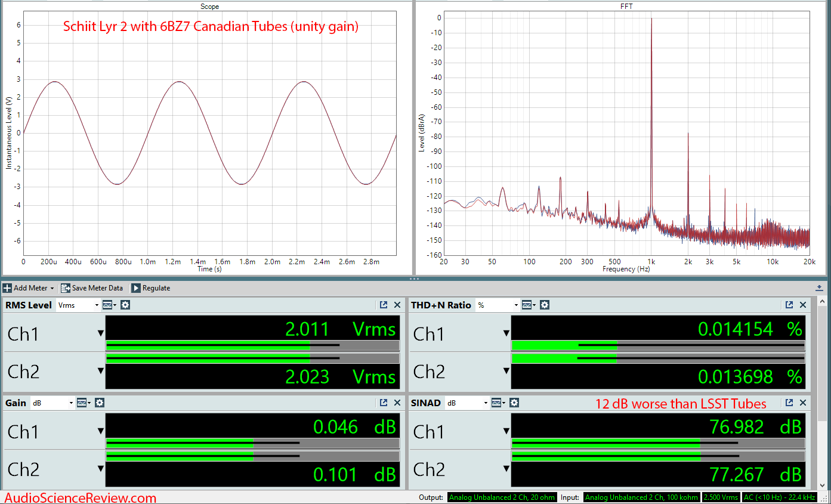Pop out the RMS Level meter

[x=384, y=305]
